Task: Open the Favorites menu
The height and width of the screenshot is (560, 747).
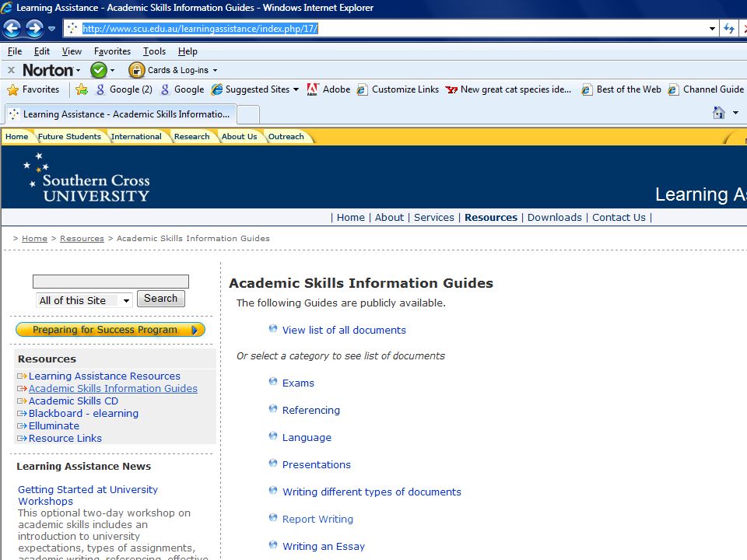Action: click(x=112, y=51)
